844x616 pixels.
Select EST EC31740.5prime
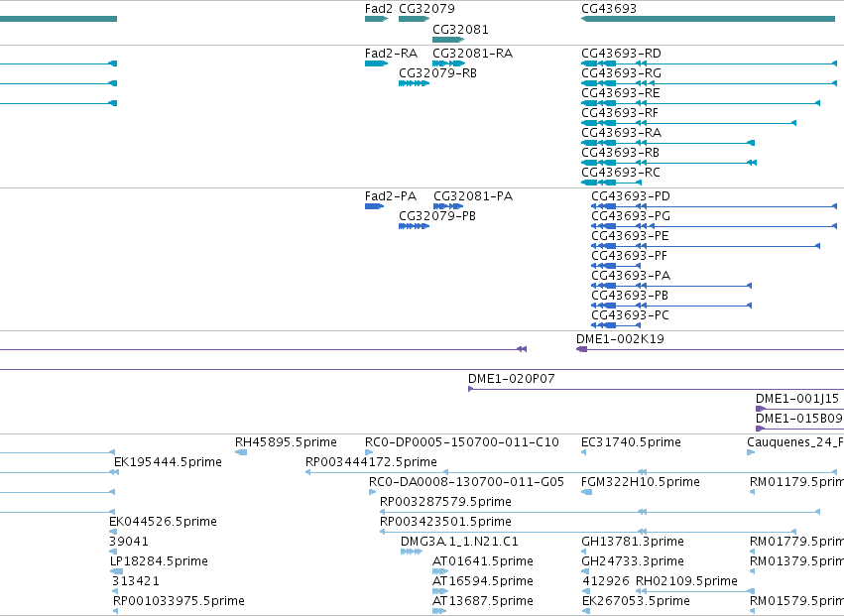click(x=631, y=443)
